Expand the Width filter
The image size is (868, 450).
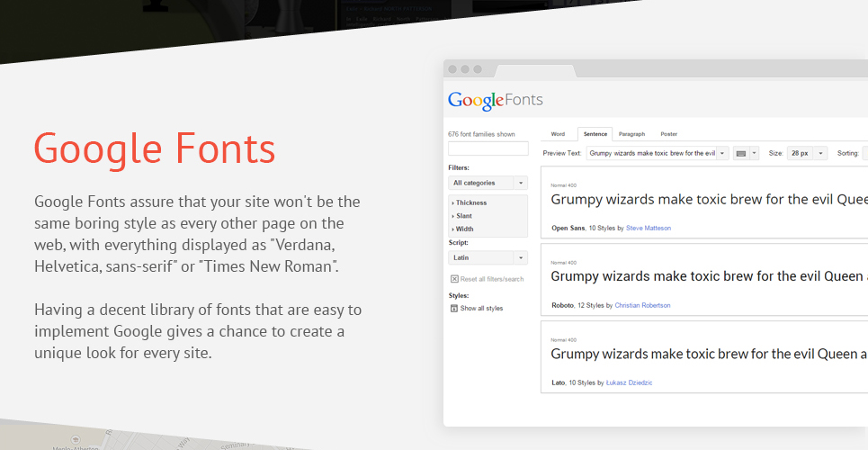(463, 229)
